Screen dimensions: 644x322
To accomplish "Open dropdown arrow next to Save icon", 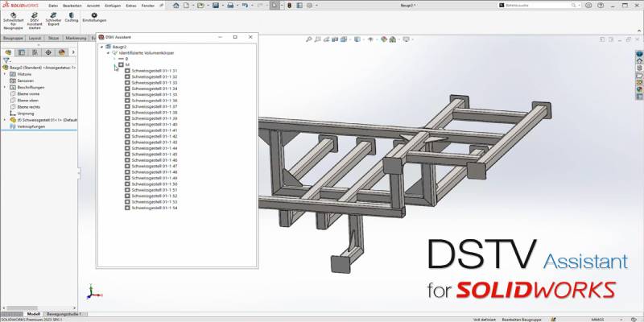I will [222, 6].
